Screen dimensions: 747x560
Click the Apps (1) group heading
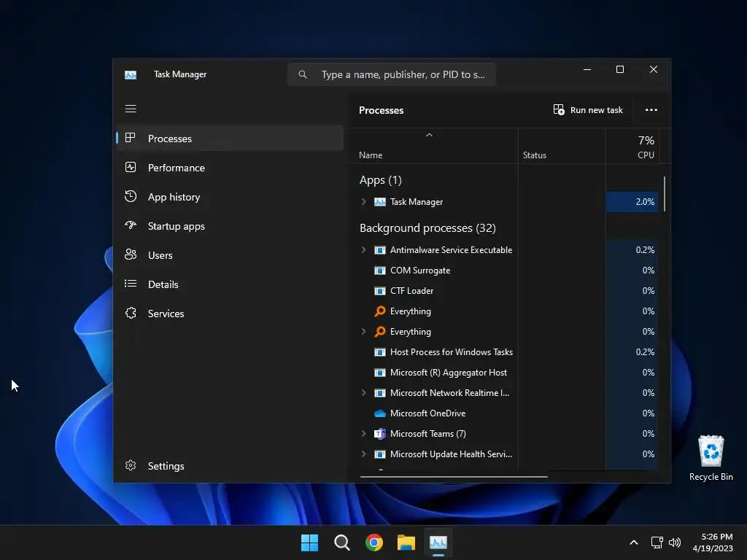click(380, 180)
